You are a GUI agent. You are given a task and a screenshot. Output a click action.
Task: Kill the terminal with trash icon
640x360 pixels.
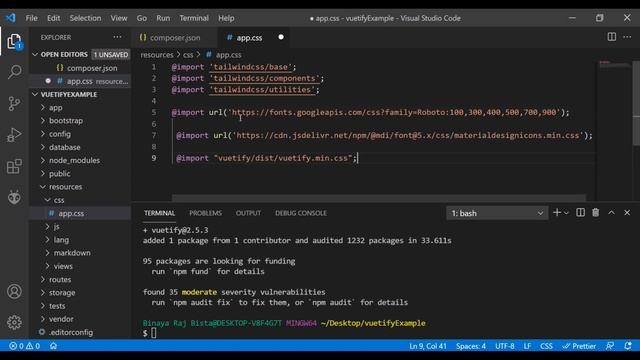tap(596, 213)
